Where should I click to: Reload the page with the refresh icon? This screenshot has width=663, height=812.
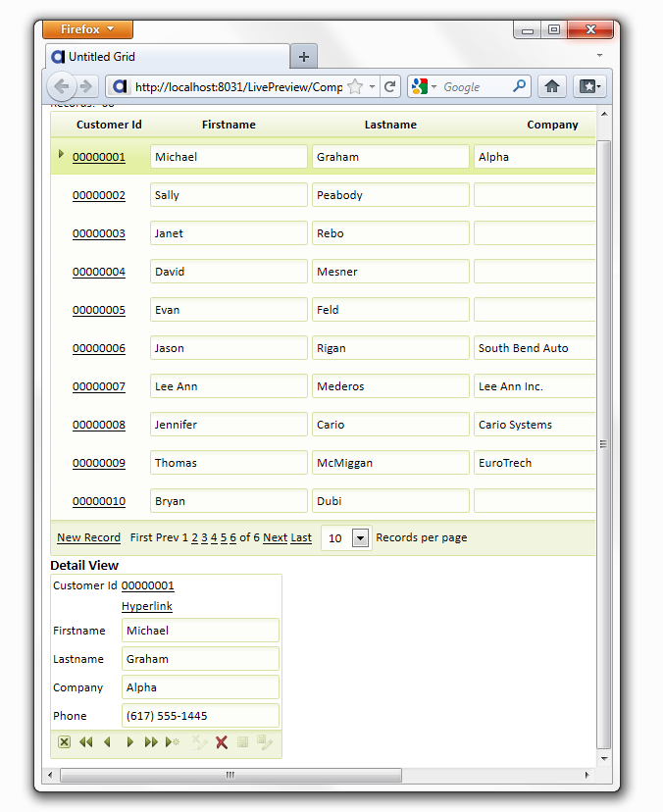click(x=390, y=86)
